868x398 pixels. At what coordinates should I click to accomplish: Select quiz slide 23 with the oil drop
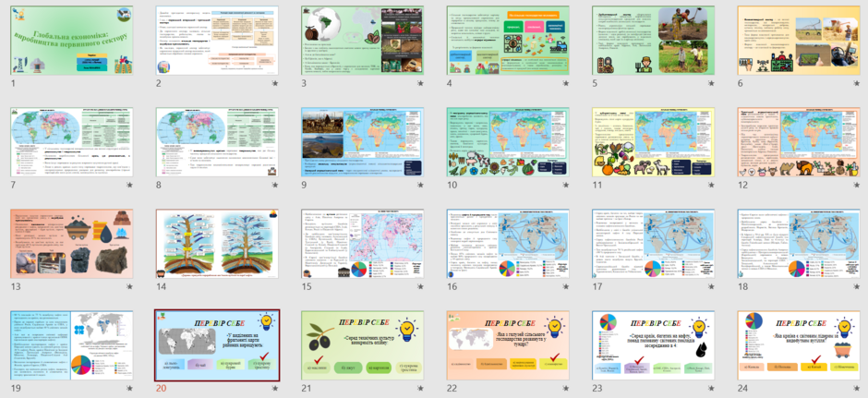point(654,345)
